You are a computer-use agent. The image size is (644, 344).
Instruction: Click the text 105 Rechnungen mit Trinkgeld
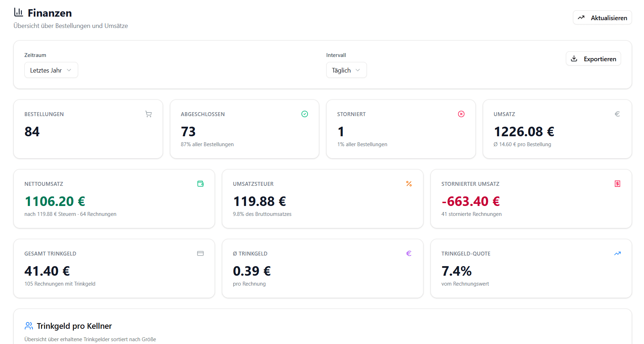click(x=60, y=284)
